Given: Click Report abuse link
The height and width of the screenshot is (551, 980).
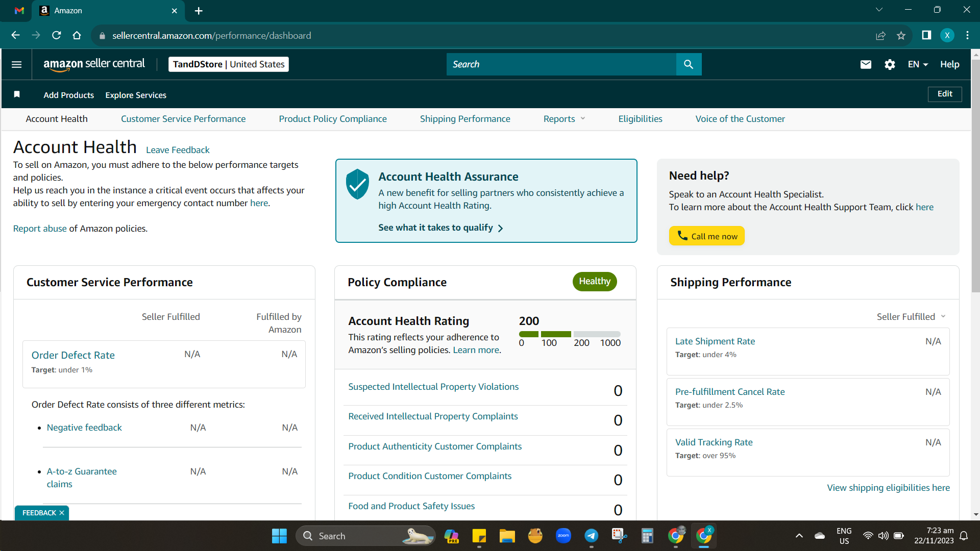Looking at the screenshot, I should pos(40,229).
